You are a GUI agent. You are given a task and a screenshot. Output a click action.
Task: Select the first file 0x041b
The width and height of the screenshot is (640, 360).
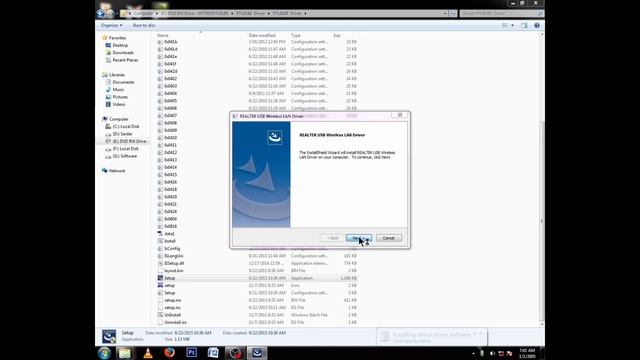pyautogui.click(x=170, y=42)
